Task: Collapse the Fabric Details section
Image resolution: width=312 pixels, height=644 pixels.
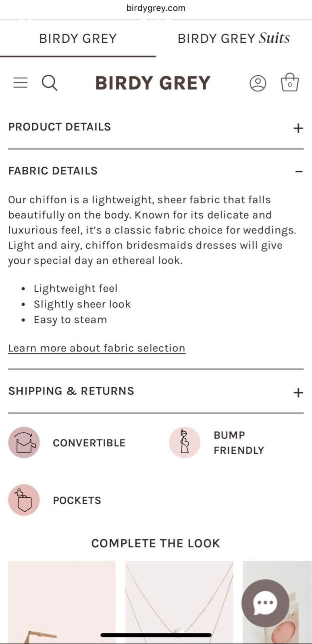Action: pos(298,171)
